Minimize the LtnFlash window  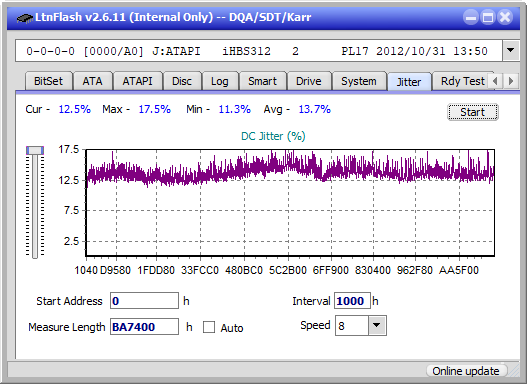[471, 17]
